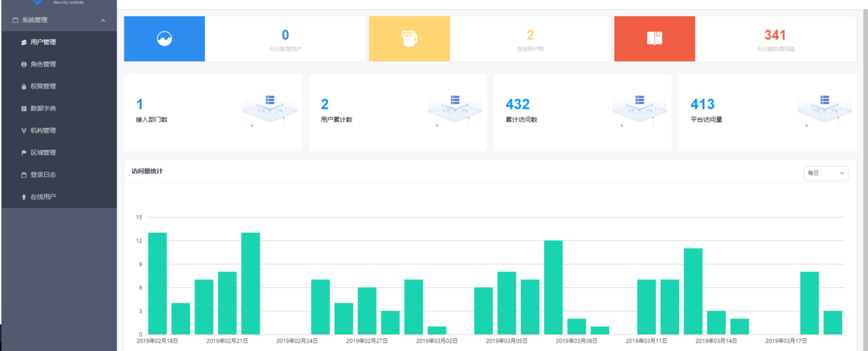Viewport: 868px width, 351px height.
Task: Click the yellow coffee cup icon tile
Action: point(409,39)
